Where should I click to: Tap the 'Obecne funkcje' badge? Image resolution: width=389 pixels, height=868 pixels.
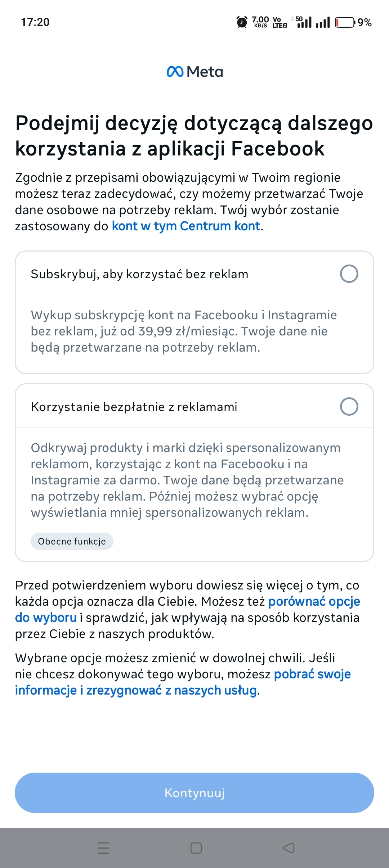click(72, 541)
